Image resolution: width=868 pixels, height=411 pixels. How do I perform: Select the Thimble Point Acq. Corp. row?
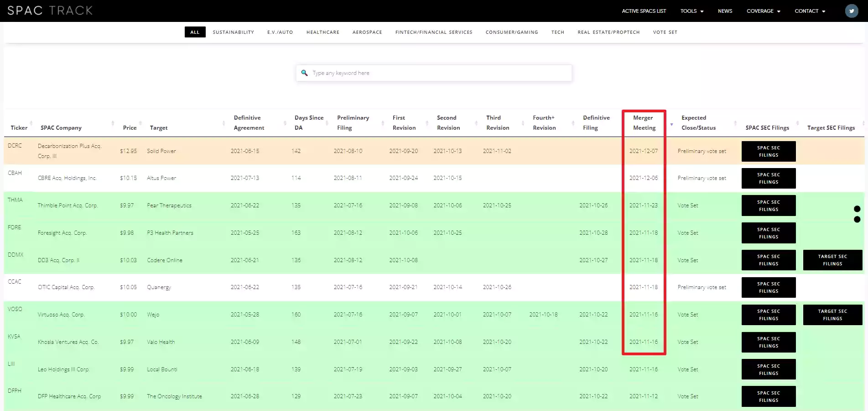[x=434, y=205]
